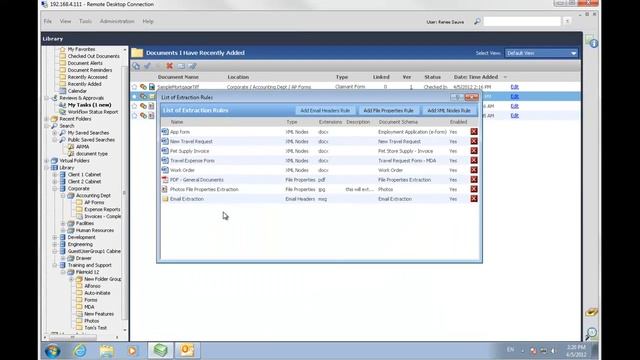The height and width of the screenshot is (360, 640).
Task: Delete the Email Extraction rule
Action: click(473, 199)
